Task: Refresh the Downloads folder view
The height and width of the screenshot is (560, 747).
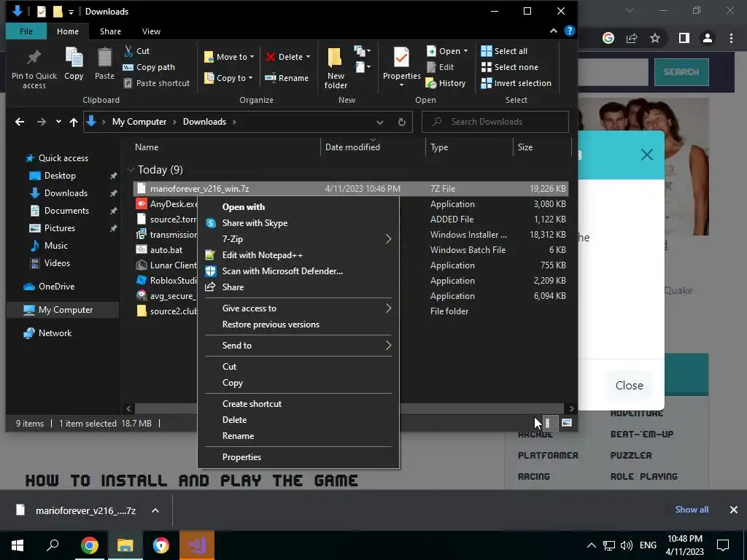Action: click(x=402, y=122)
